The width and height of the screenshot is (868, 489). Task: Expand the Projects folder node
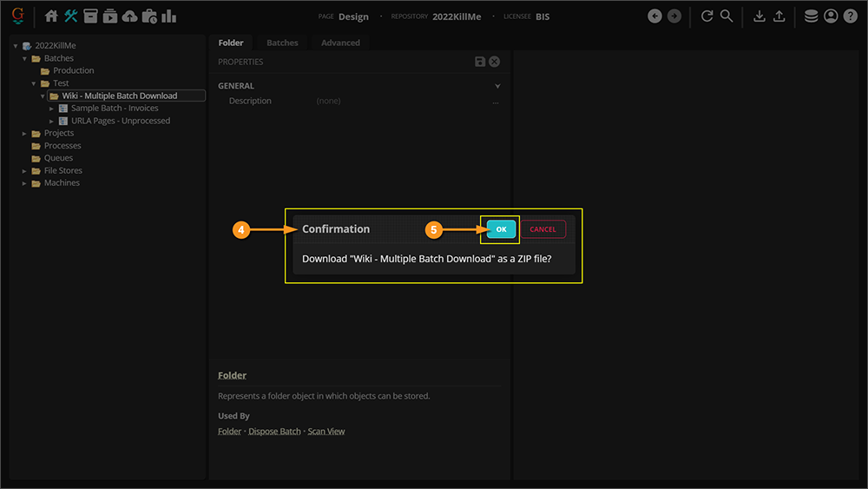click(x=24, y=134)
